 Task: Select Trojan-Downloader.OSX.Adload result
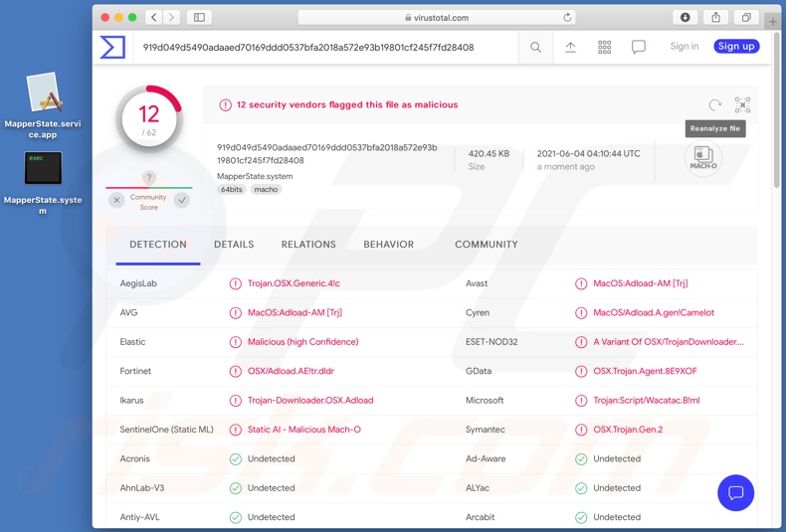click(x=310, y=401)
